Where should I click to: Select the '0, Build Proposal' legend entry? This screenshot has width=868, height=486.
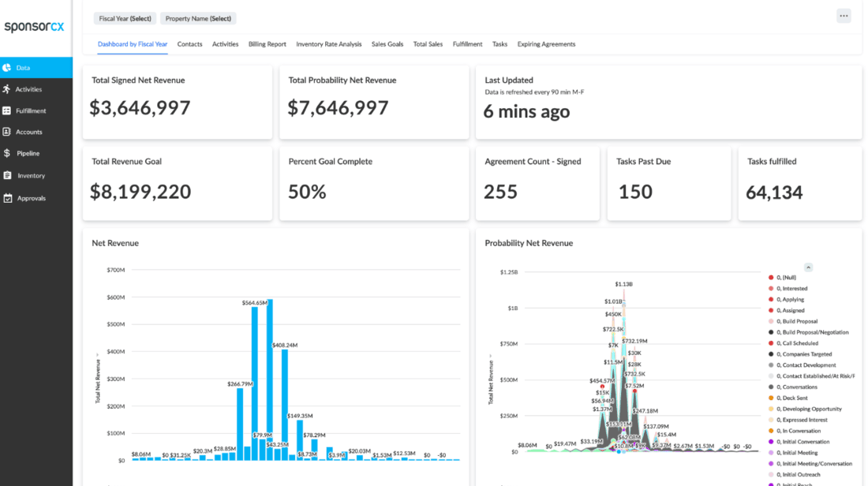pyautogui.click(x=793, y=321)
